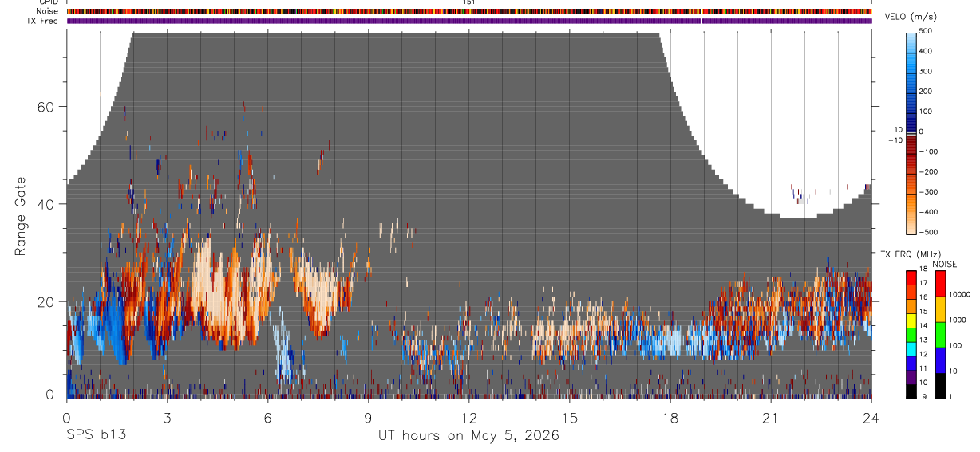This screenshot has width=980, height=452.
Task: Click the "−10" label left of velocity colorbar
Action: pos(895,140)
